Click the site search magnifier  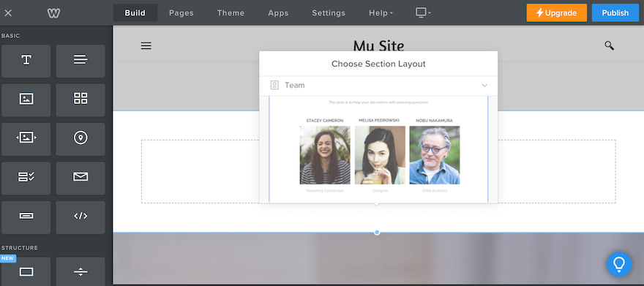click(609, 45)
